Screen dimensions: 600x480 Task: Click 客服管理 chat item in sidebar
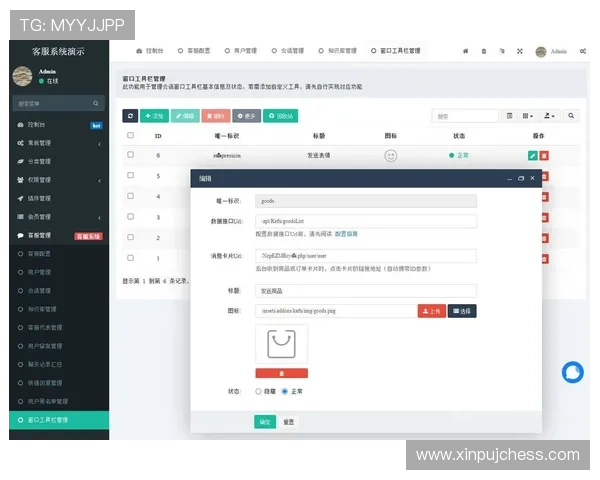[57, 235]
